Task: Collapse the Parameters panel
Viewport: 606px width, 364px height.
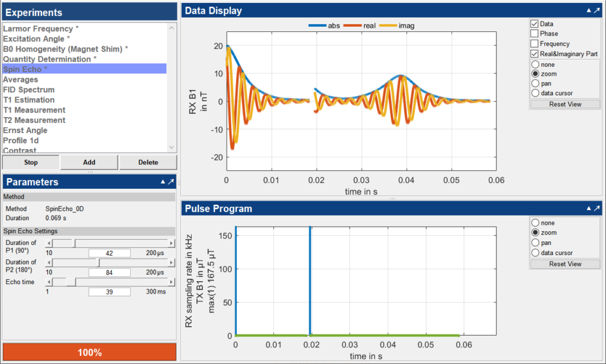Action: pos(163,182)
